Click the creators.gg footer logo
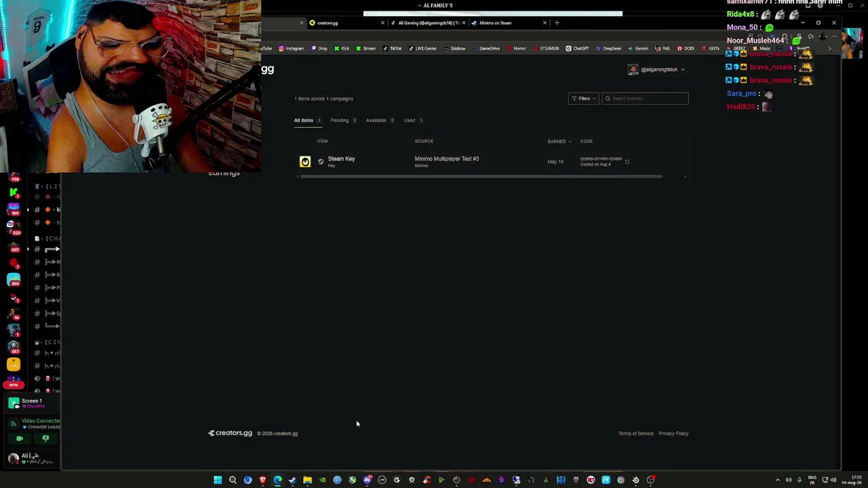This screenshot has width=868, height=488. point(231,433)
